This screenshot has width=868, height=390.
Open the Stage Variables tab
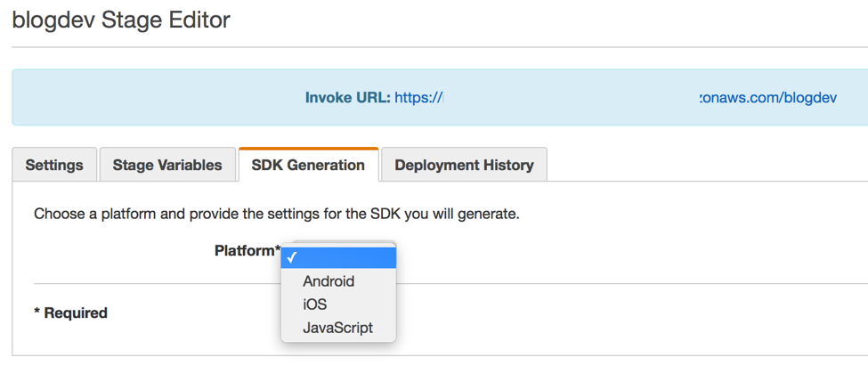coord(167,165)
